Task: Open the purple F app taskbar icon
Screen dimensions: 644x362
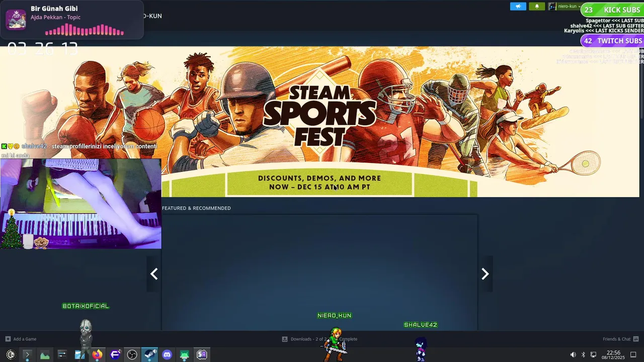Action: [x=115, y=354]
